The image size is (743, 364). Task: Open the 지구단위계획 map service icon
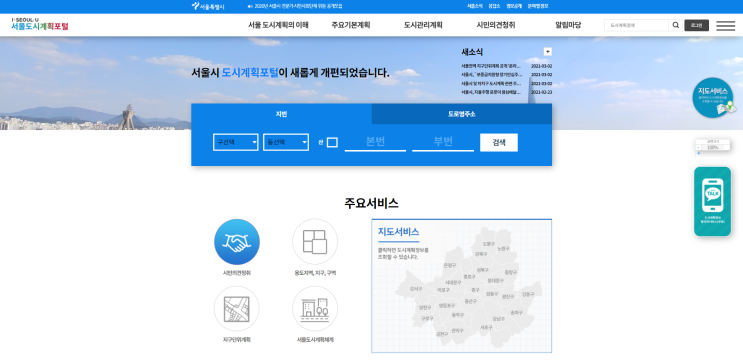(236, 309)
